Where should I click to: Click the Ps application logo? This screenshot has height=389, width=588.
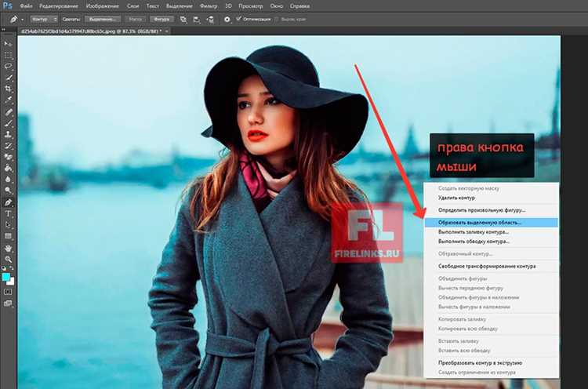point(7,5)
